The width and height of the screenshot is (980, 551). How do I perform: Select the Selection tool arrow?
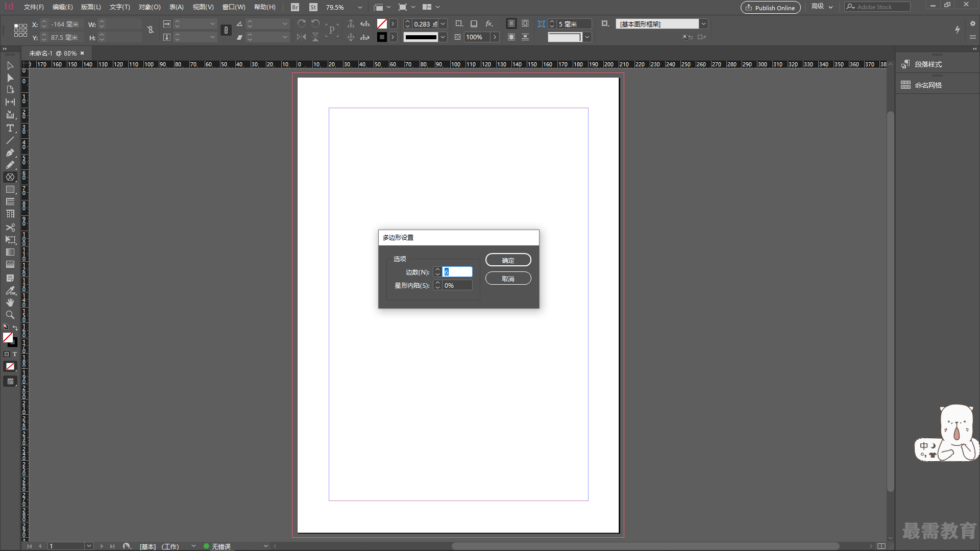pos(10,65)
